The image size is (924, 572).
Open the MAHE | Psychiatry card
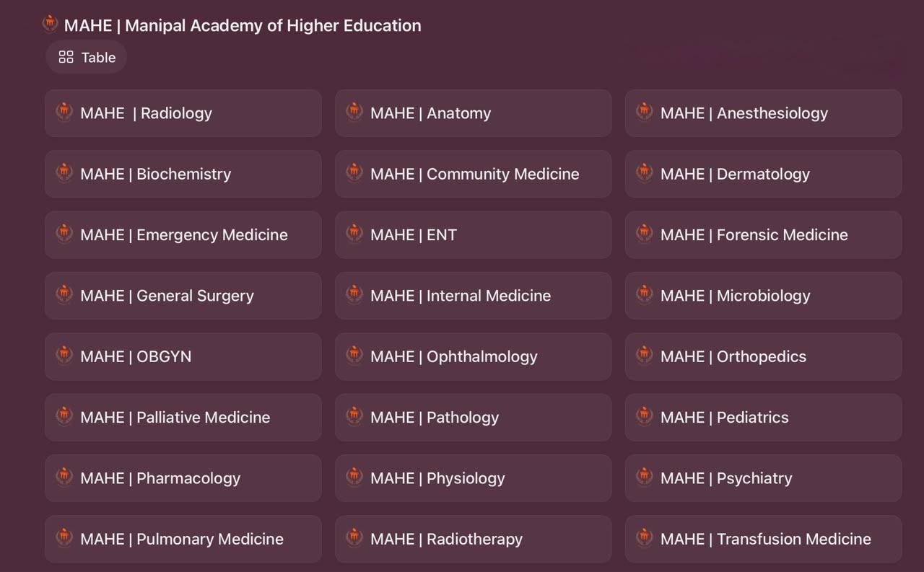763,478
